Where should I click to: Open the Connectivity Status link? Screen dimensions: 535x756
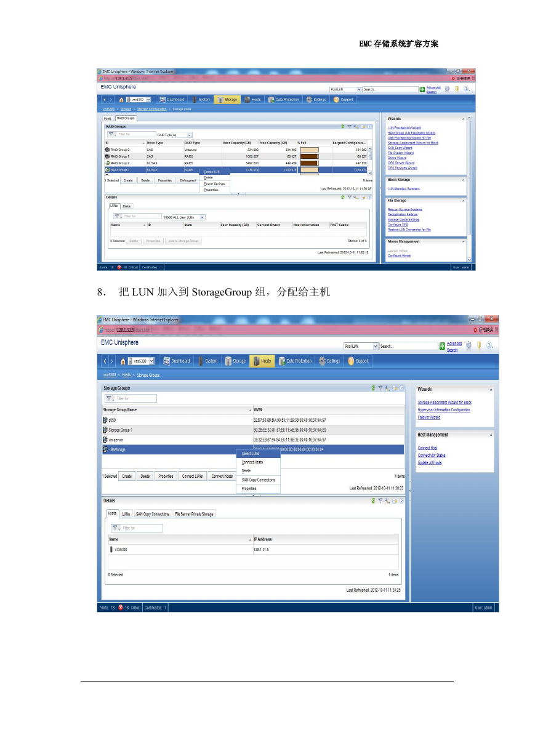coord(432,455)
